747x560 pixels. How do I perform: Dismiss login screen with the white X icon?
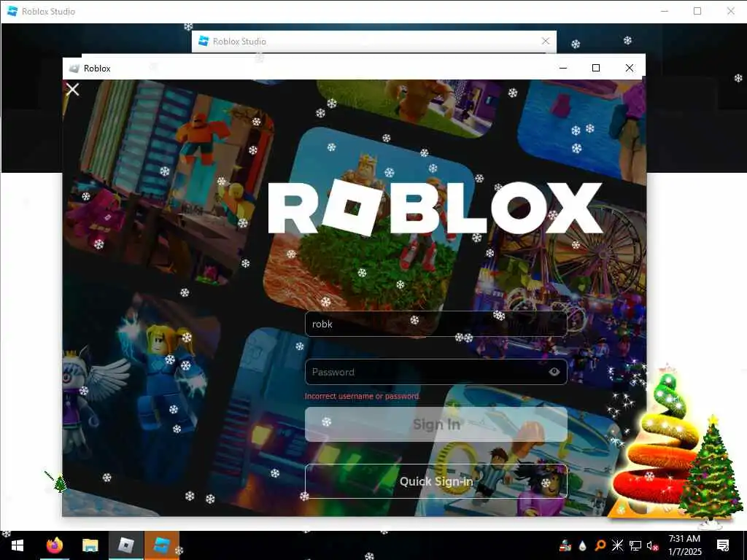coord(72,90)
